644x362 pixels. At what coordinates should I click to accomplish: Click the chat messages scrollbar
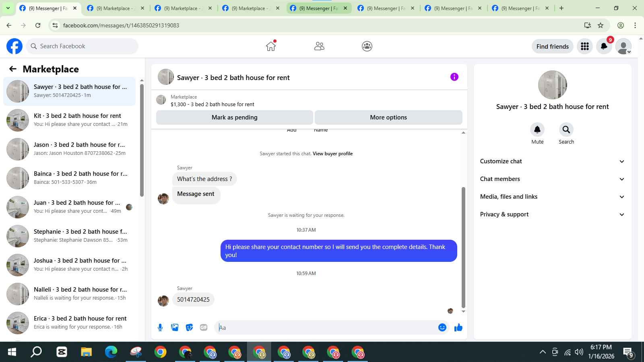tap(463, 247)
